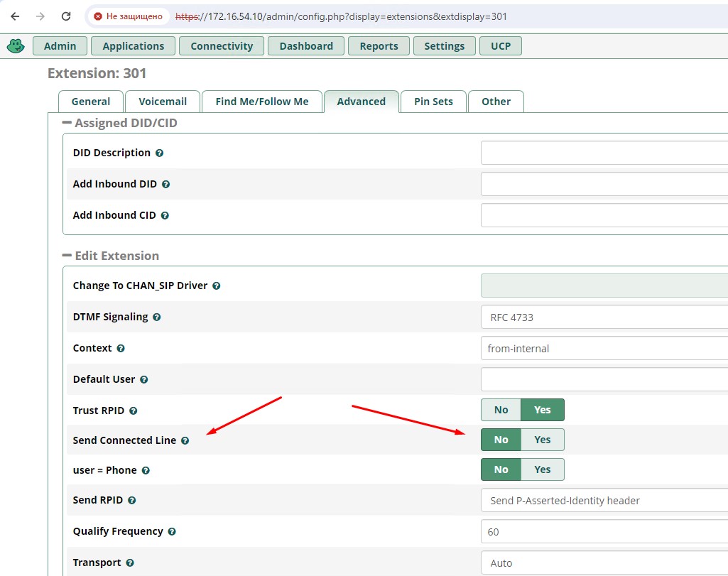Click help icon beside Qualify Frequency

click(172, 531)
